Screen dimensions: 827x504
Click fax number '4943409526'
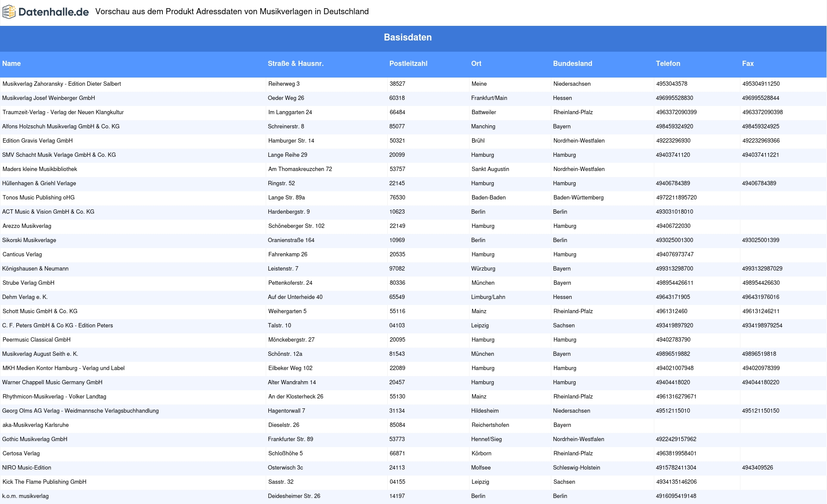[758, 468]
